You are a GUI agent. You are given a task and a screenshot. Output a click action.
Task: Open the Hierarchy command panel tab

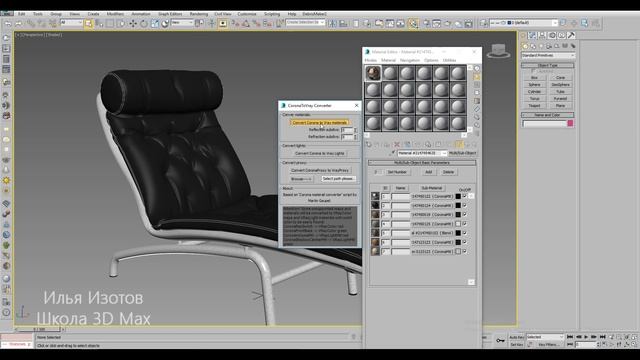[542, 36]
